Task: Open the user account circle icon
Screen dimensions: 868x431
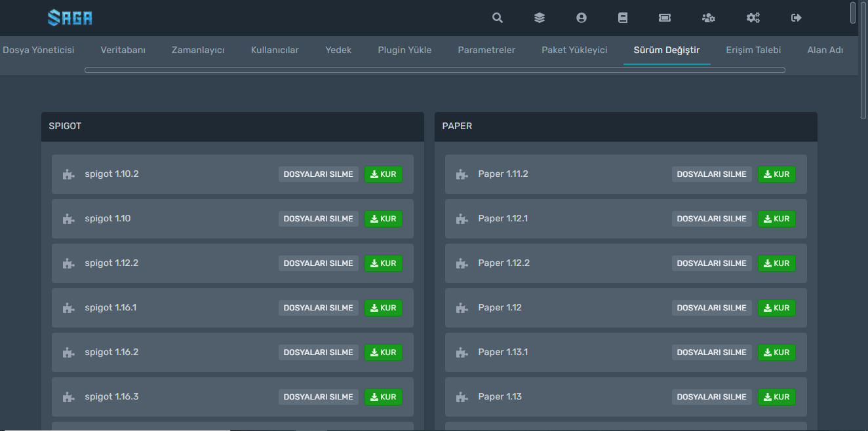Action: click(x=582, y=18)
